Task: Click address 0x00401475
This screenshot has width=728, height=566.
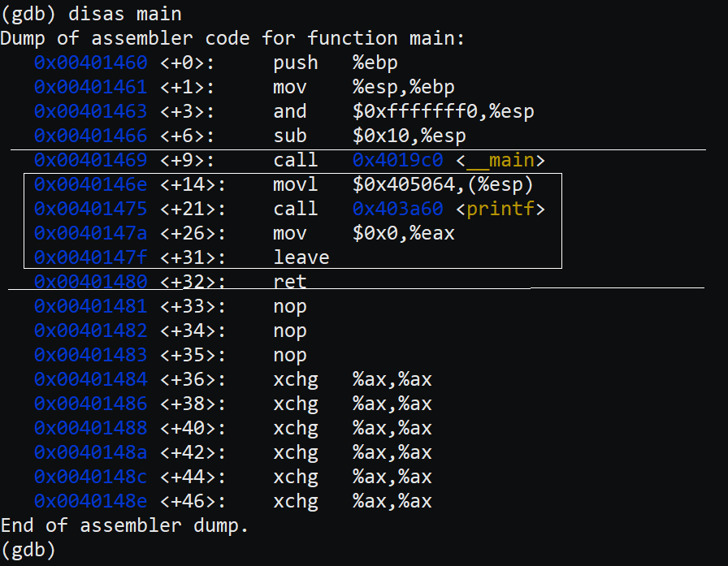Action: point(90,209)
